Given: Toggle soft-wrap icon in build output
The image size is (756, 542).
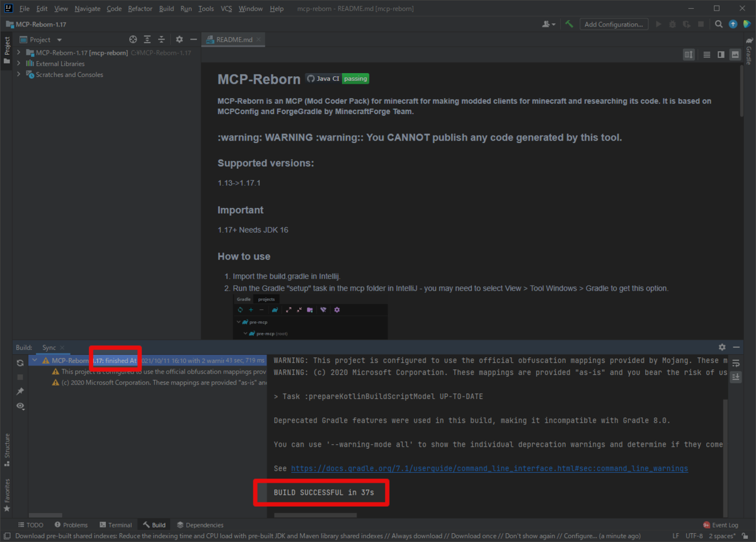Looking at the screenshot, I should (735, 363).
